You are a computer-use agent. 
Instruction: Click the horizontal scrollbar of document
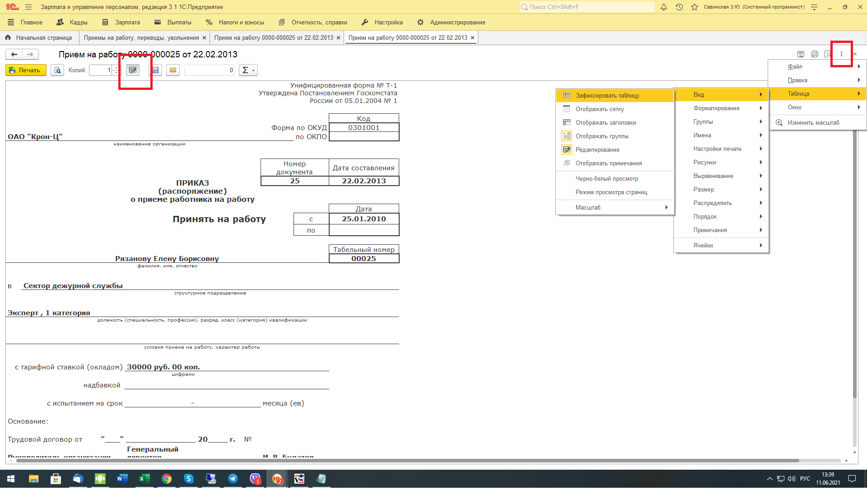pos(406,461)
